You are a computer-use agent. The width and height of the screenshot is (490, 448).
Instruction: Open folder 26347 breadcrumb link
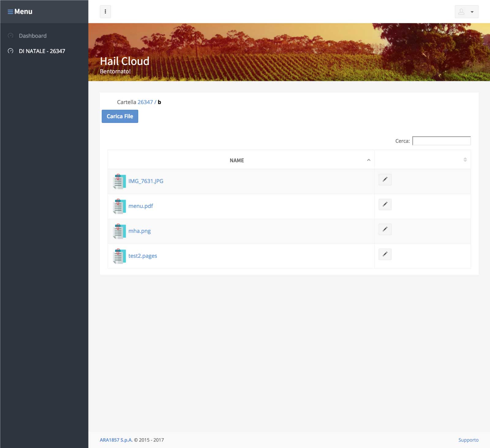(x=145, y=102)
